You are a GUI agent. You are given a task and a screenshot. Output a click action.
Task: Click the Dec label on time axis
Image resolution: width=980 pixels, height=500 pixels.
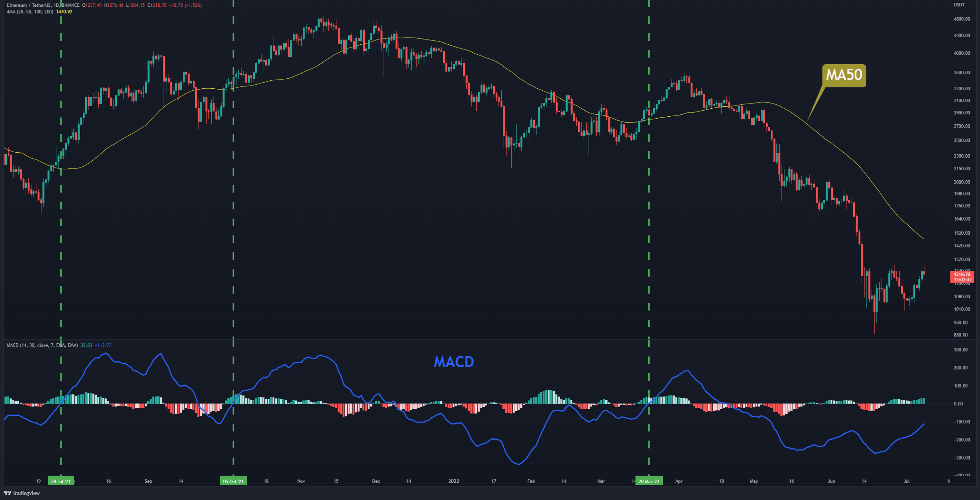(376, 481)
